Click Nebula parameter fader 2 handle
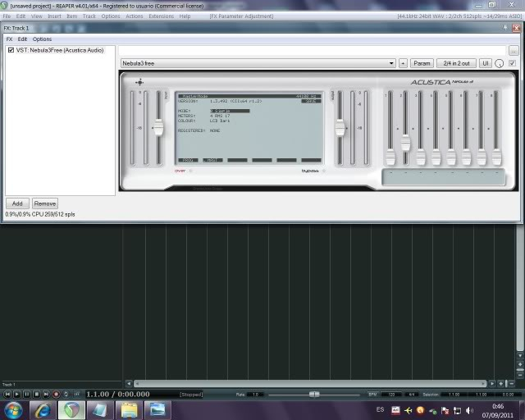Image resolution: width=525 pixels, height=420 pixels. click(x=405, y=143)
